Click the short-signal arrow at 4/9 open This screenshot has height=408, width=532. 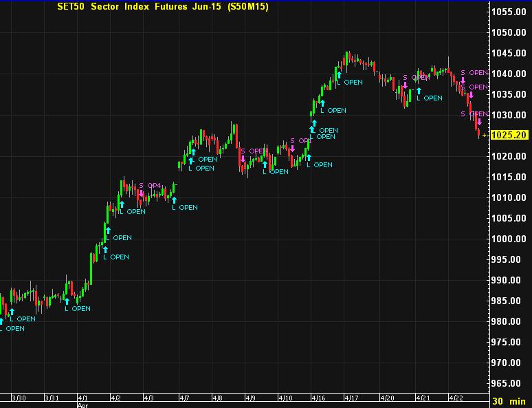tap(243, 159)
